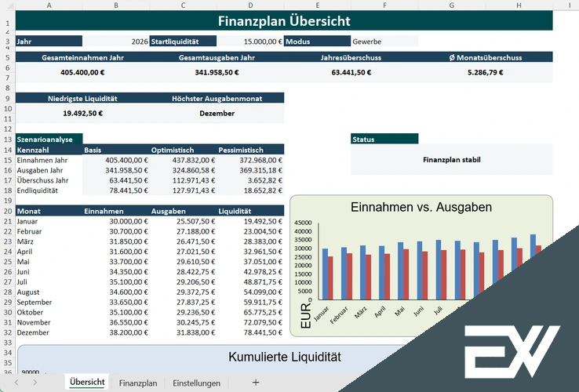Open the Einstellungen sheet tab

click(x=196, y=383)
